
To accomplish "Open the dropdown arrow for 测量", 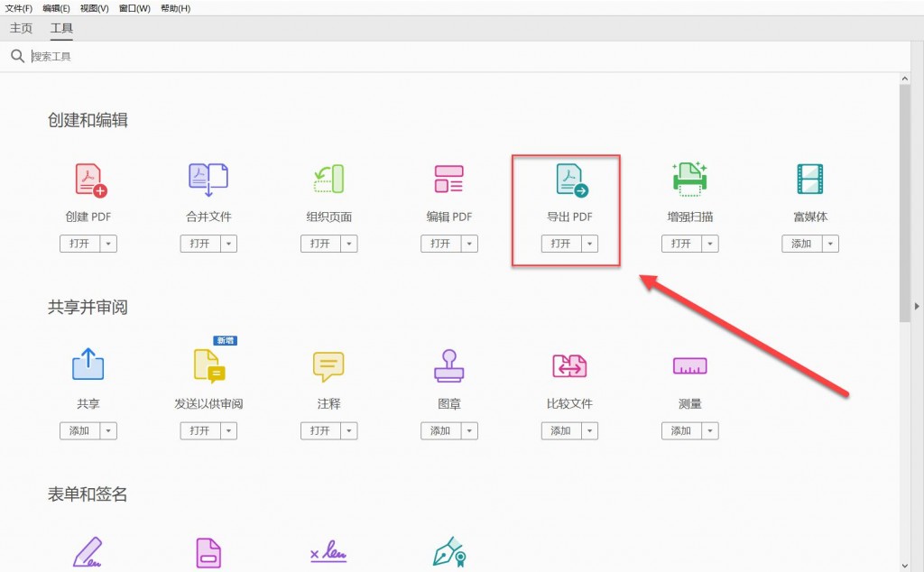I will point(710,430).
